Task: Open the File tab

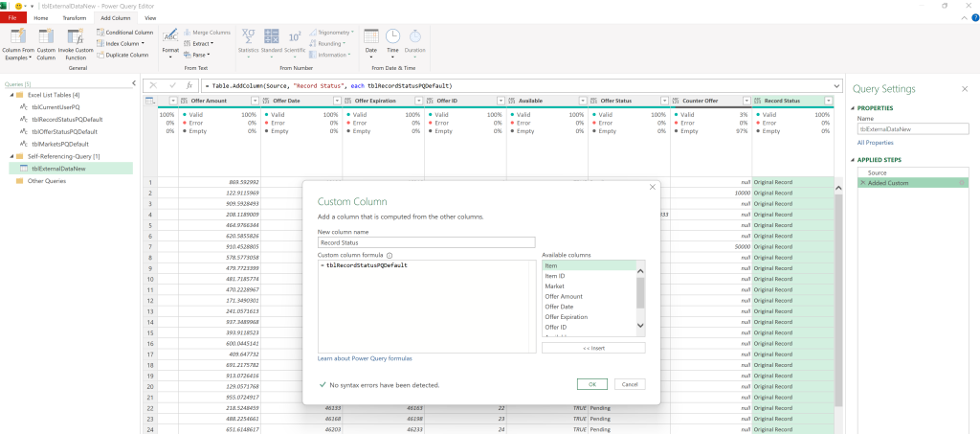Action: [x=13, y=18]
